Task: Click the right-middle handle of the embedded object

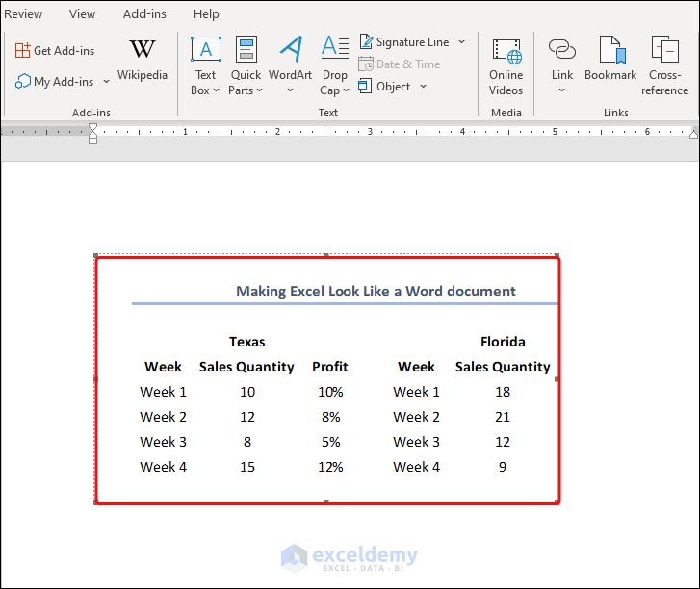Action: tap(557, 379)
